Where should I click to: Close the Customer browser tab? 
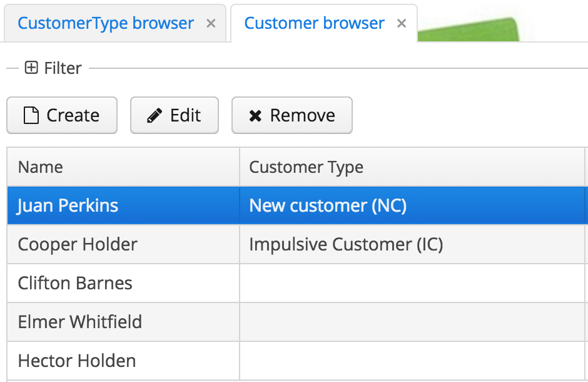point(402,24)
